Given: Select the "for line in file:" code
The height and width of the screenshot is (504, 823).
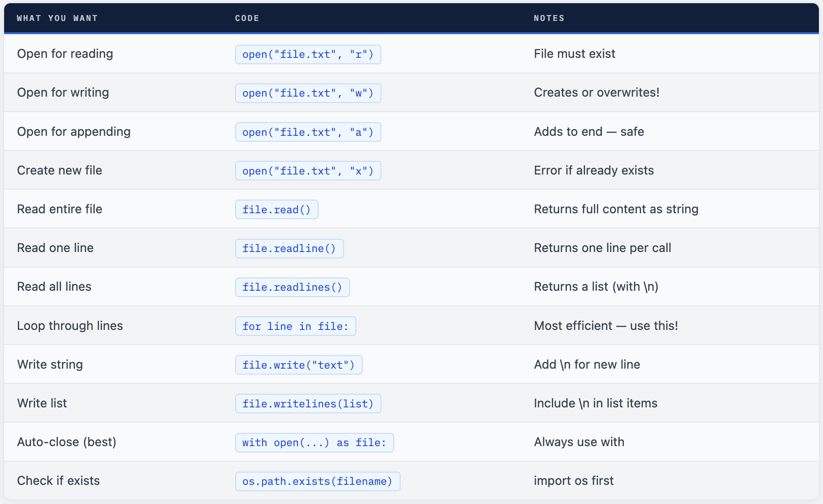Looking at the screenshot, I should point(295,326).
